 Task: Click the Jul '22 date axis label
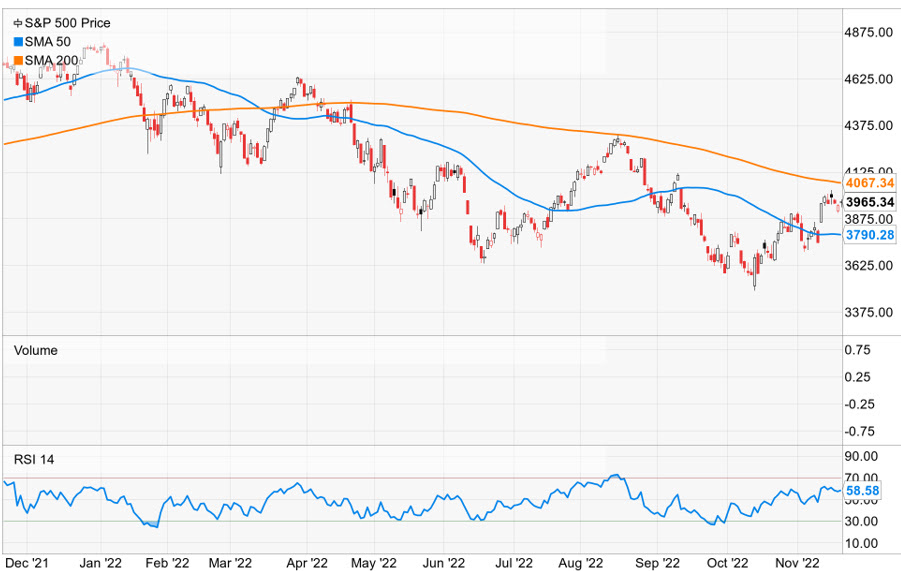(x=514, y=563)
